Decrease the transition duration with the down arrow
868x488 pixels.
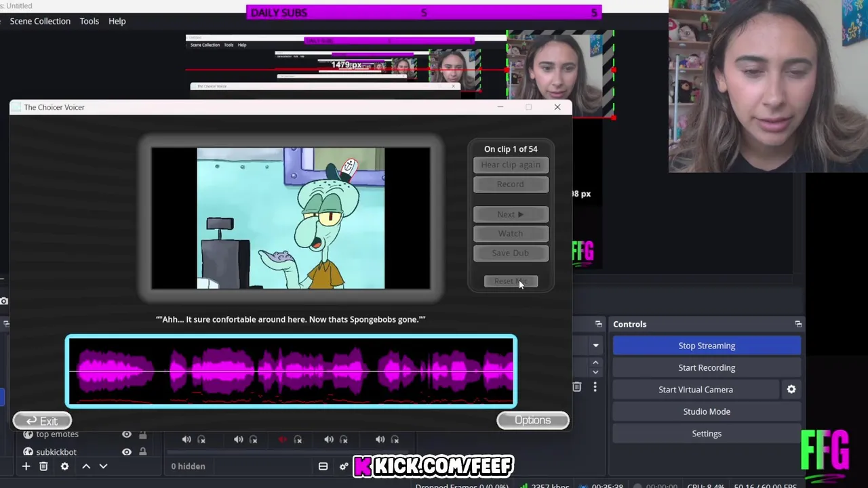pos(595,372)
